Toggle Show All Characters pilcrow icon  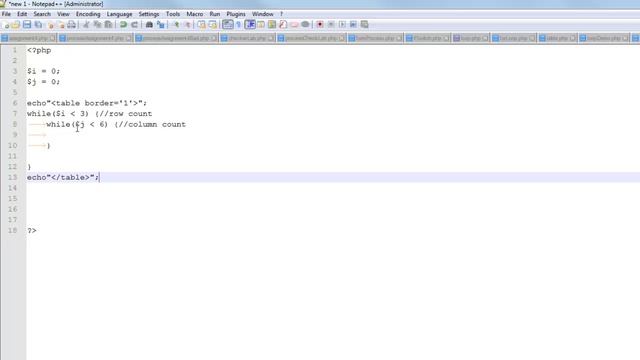[x=239, y=25]
